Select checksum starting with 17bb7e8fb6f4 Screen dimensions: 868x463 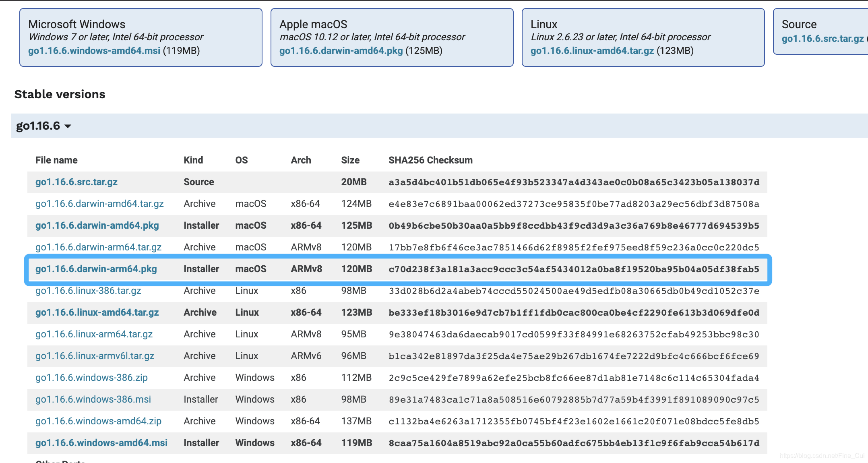(x=574, y=248)
